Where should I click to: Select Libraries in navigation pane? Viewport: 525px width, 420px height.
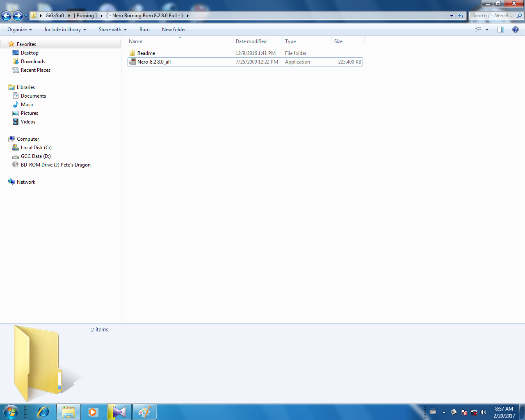coord(25,87)
